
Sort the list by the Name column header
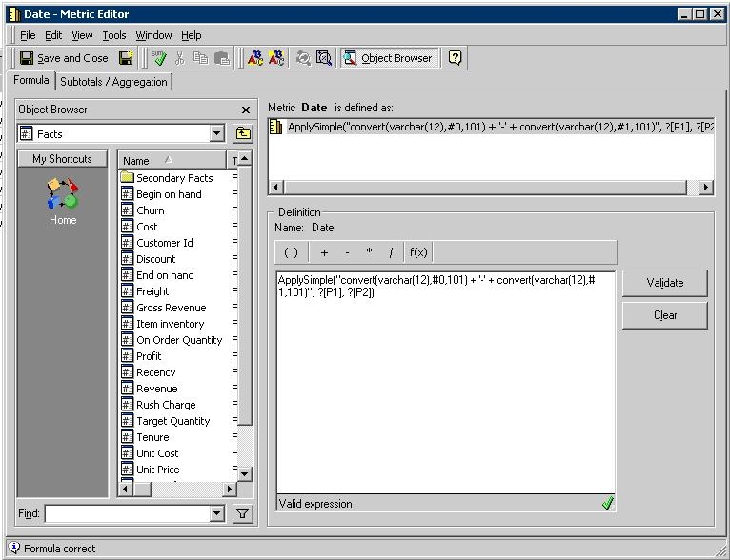pyautogui.click(x=172, y=160)
